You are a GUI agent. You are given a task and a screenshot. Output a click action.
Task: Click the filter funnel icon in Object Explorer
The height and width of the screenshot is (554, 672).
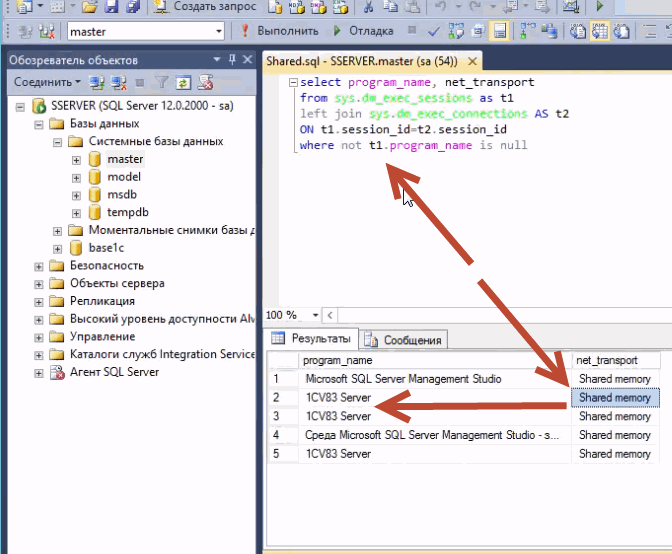click(x=163, y=82)
